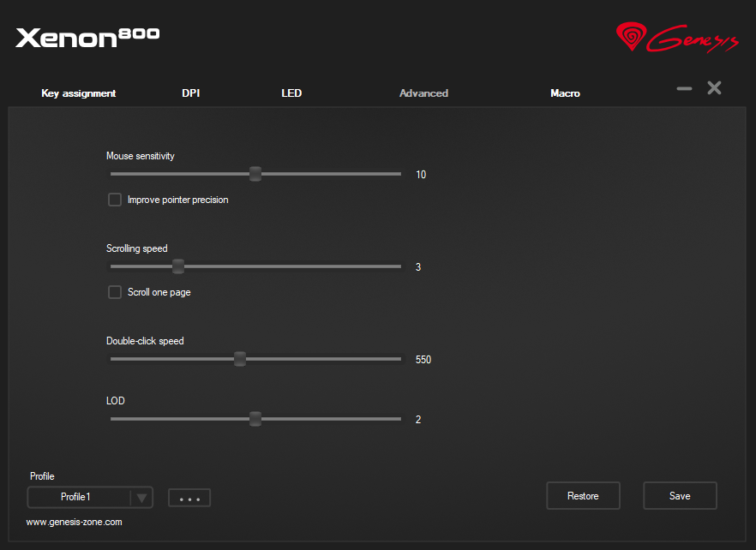Switch to the Key assignment tab

78,93
